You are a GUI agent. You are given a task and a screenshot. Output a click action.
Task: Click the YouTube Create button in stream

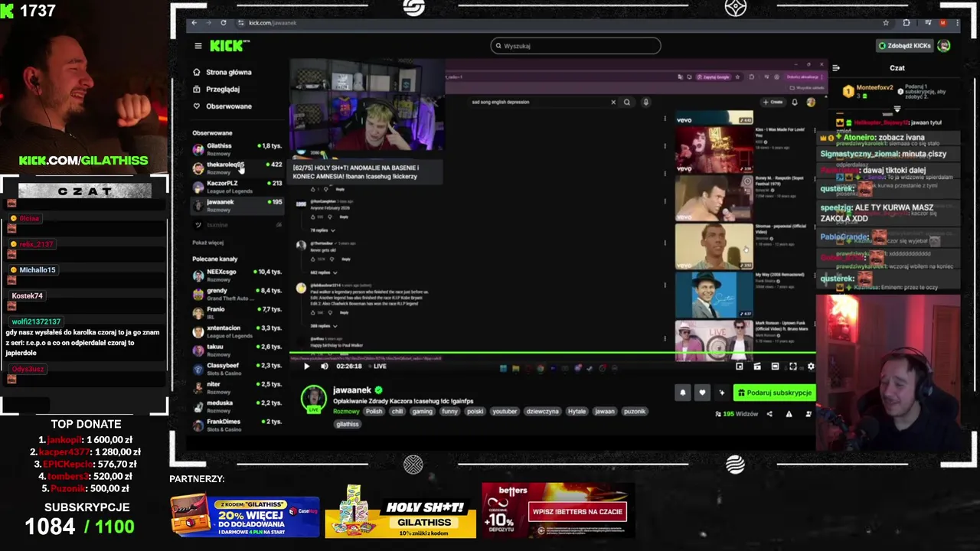click(773, 102)
